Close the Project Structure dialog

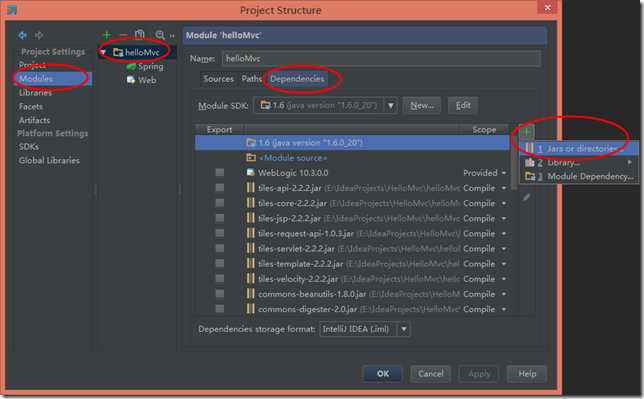[547, 8]
